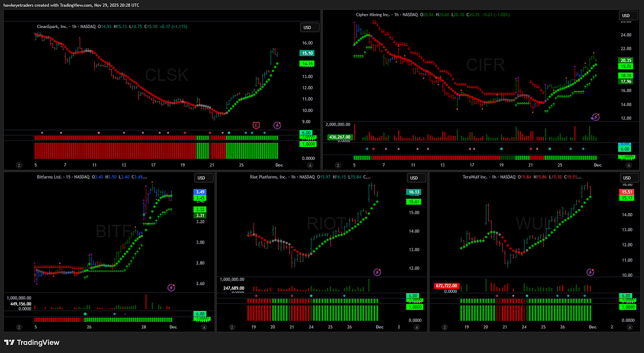
Task: Click the 16.13 price label on RIOT
Action: (413, 191)
